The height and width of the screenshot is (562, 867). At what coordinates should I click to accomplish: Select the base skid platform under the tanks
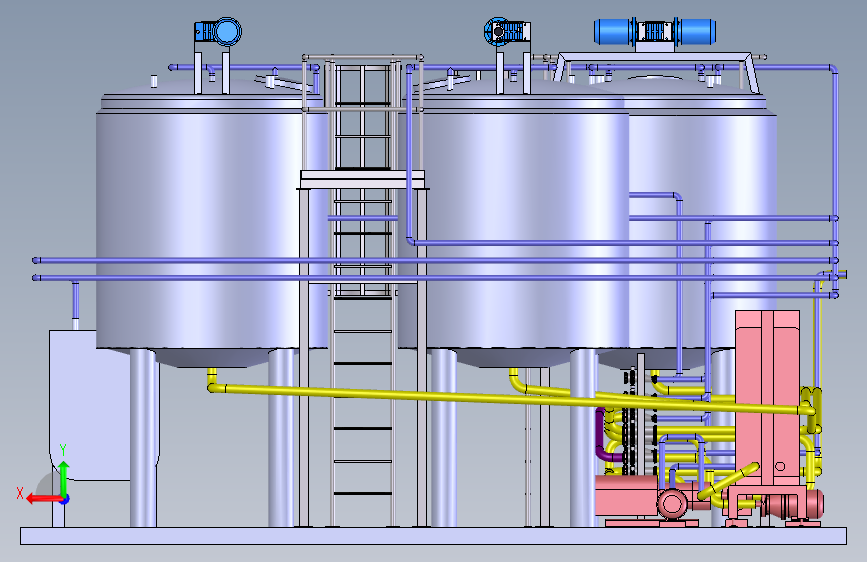tap(434, 536)
